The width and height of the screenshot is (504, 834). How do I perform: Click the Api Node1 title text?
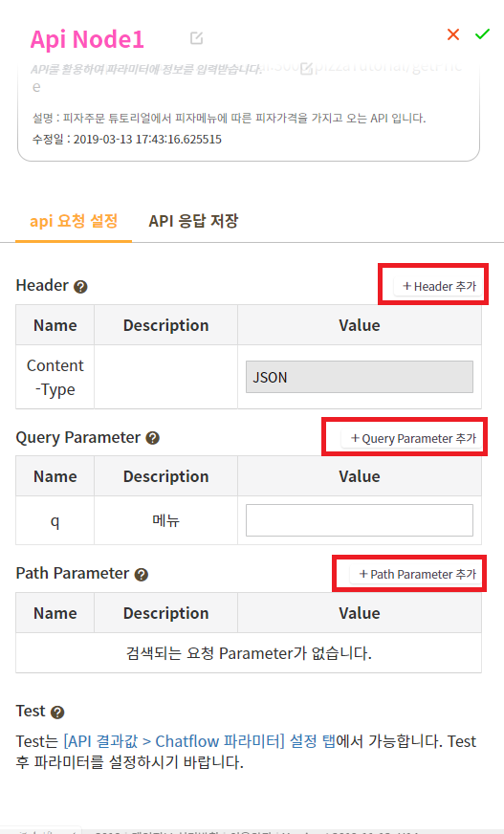click(87, 39)
